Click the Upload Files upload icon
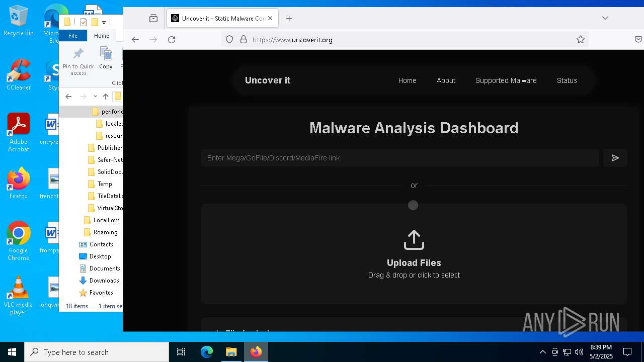 pos(414,240)
